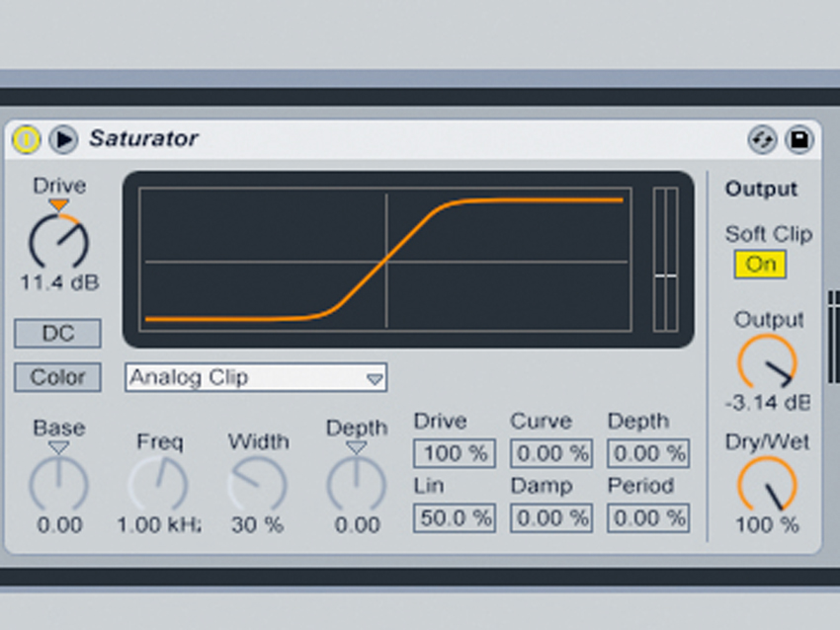The height and width of the screenshot is (630, 840).
Task: Click the triangle beside the Saturator title
Action: (63, 140)
